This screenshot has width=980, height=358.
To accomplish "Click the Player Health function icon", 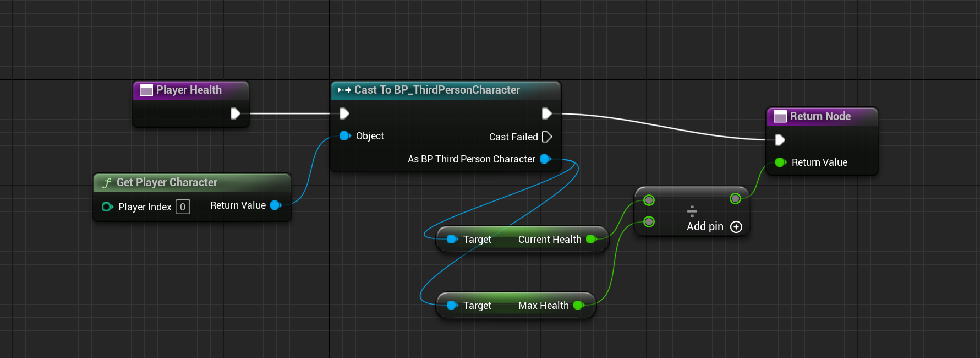I will (x=146, y=90).
